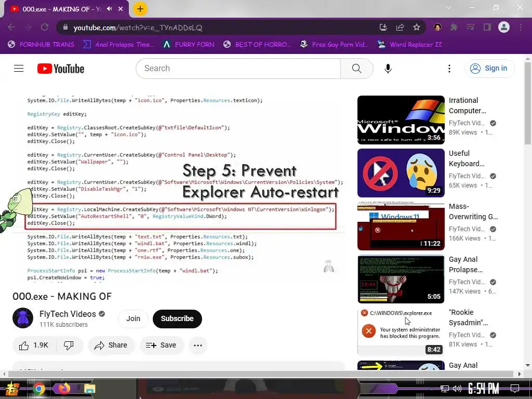This screenshot has width=532, height=399.
Task: Open the tab search chevron
Action: click(448, 7)
